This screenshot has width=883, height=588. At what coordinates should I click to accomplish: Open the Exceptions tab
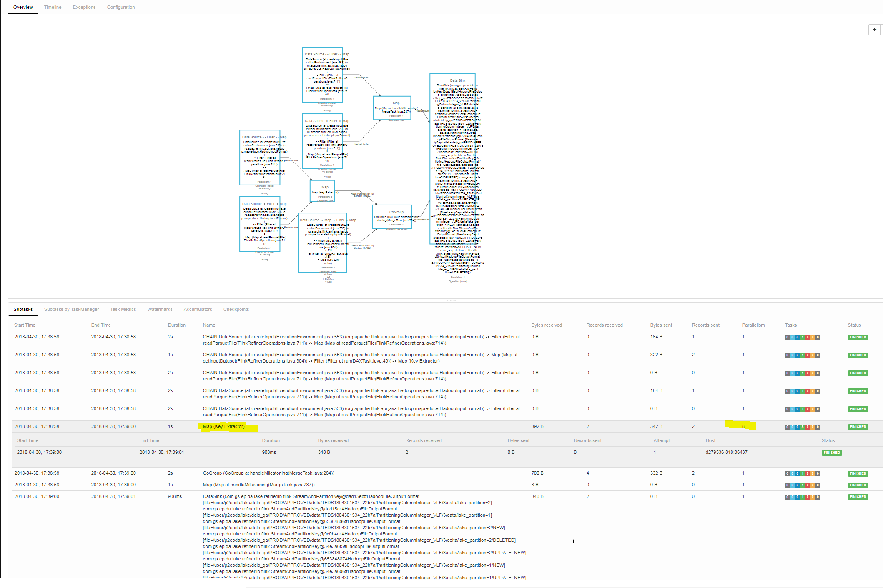pyautogui.click(x=84, y=7)
